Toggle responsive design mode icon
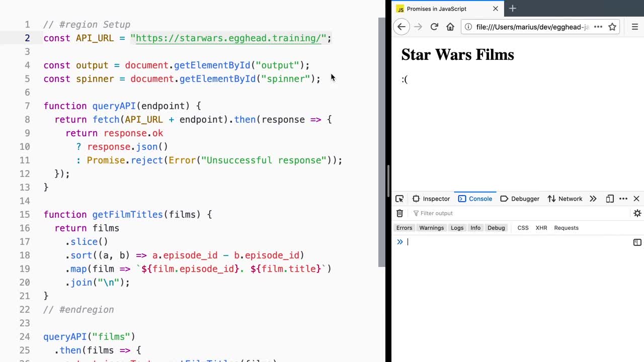Viewport: 644px width, 362px height. (610, 199)
